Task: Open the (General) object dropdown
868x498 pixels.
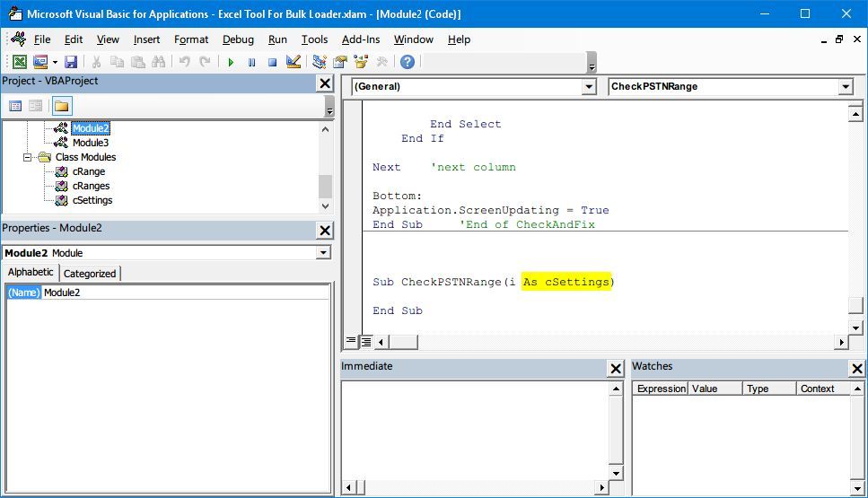Action: 589,86
